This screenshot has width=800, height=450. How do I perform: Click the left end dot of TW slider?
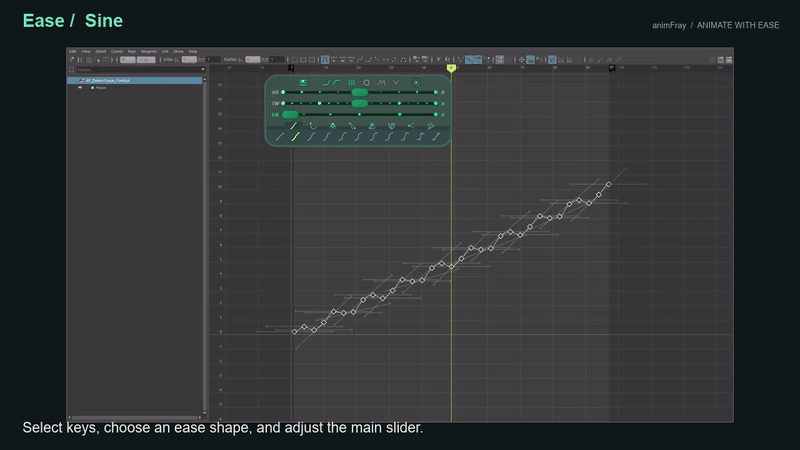(283, 104)
